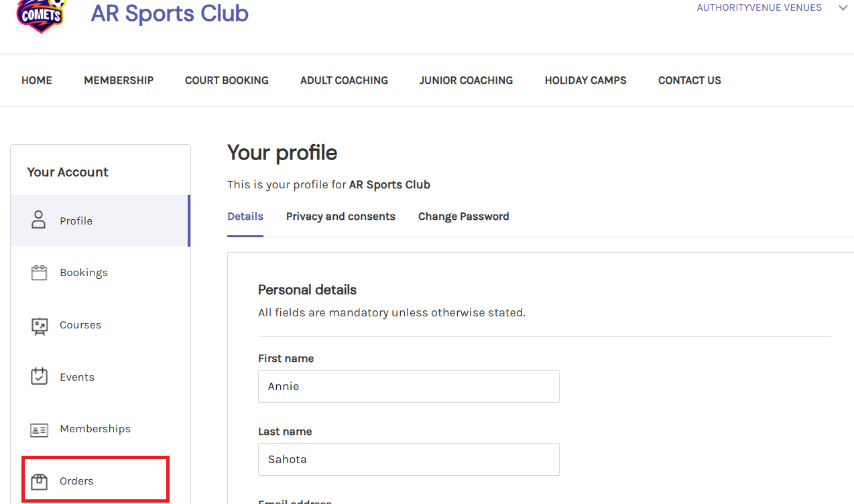Open the AuthorityVenue Venues account menu
Image resolution: width=854 pixels, height=504 pixels.
[x=759, y=8]
